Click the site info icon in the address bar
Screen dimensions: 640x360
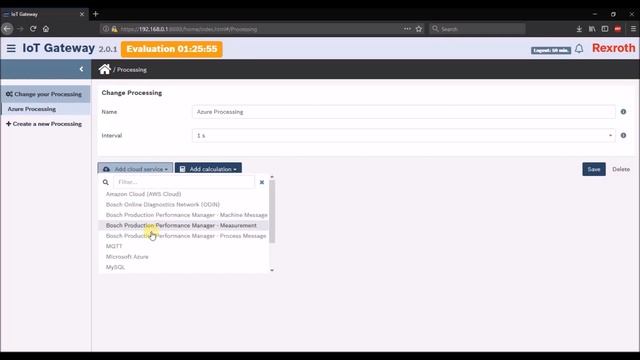[x=106, y=29]
